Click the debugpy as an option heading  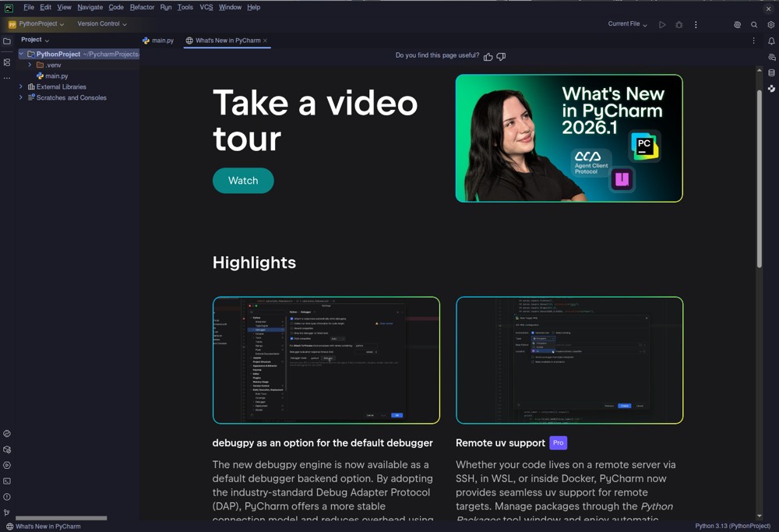(x=323, y=443)
